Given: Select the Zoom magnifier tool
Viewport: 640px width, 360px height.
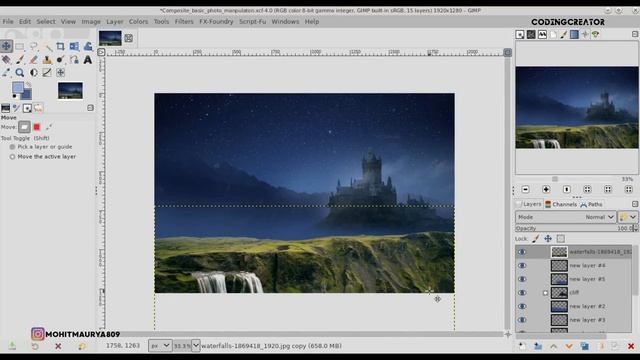Looking at the screenshot, I should click(x=20, y=73).
